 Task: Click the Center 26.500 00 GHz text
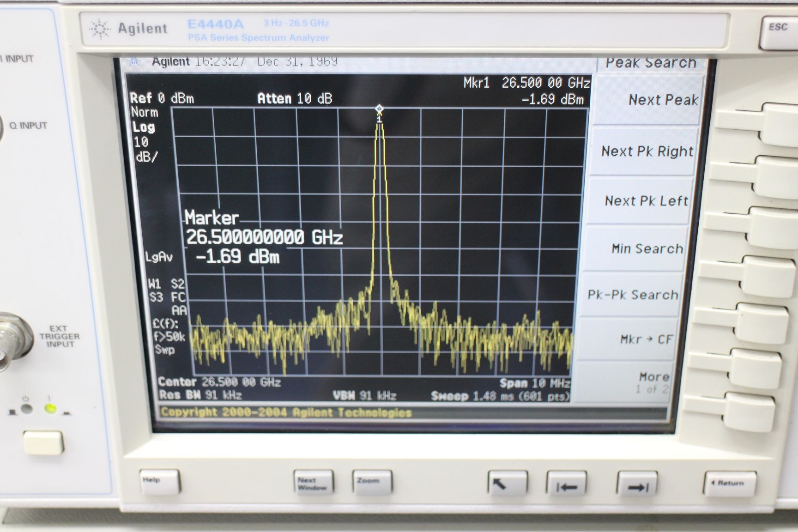[x=219, y=382]
